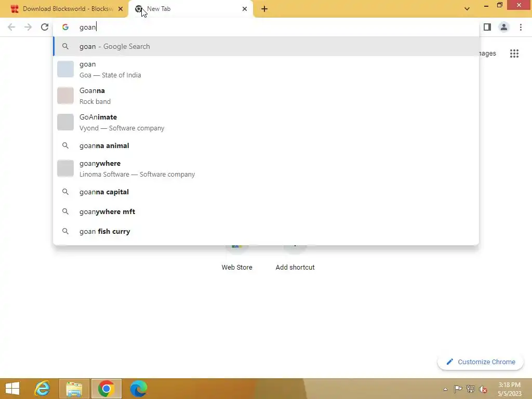This screenshot has width=532, height=399.
Task: Open Chrome's three-dot menu
Action: coord(521,27)
